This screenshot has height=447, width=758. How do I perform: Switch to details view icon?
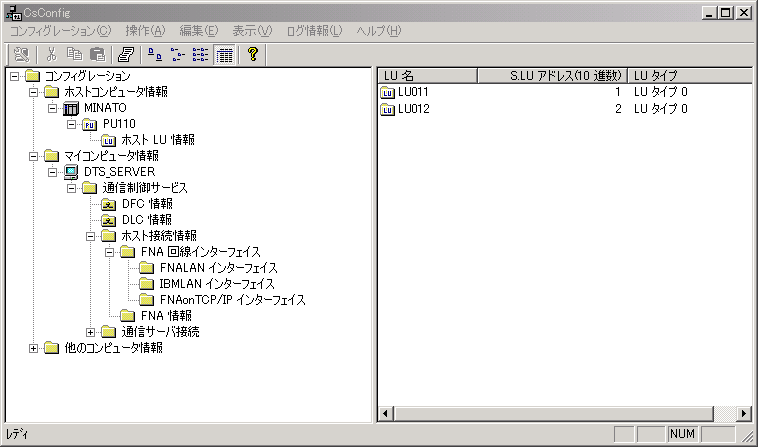coord(224,55)
